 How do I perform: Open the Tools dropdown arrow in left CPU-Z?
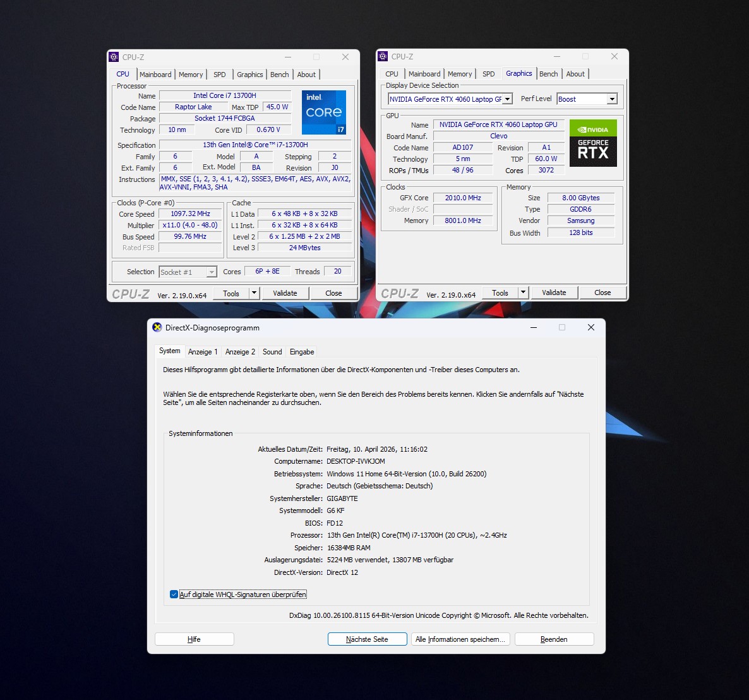pyautogui.click(x=254, y=293)
